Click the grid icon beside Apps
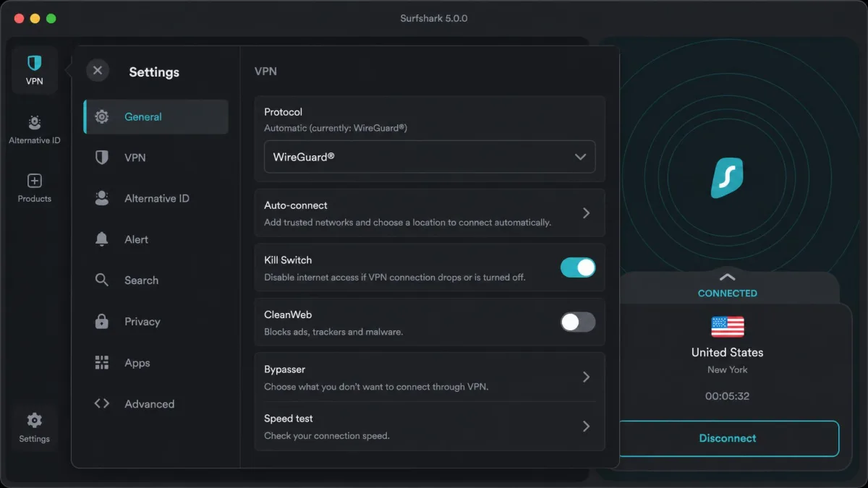Image resolution: width=868 pixels, height=488 pixels. pos(102,362)
